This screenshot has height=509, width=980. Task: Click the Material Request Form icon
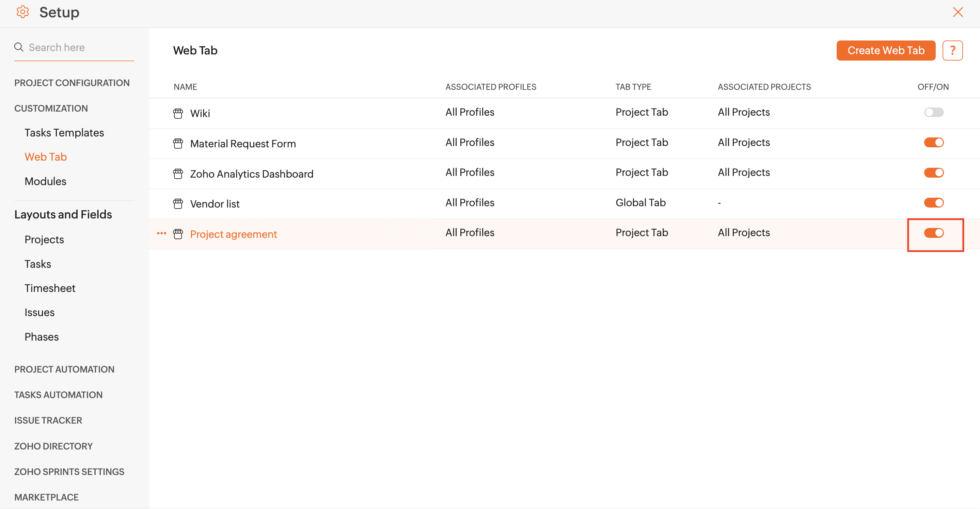pos(178,144)
